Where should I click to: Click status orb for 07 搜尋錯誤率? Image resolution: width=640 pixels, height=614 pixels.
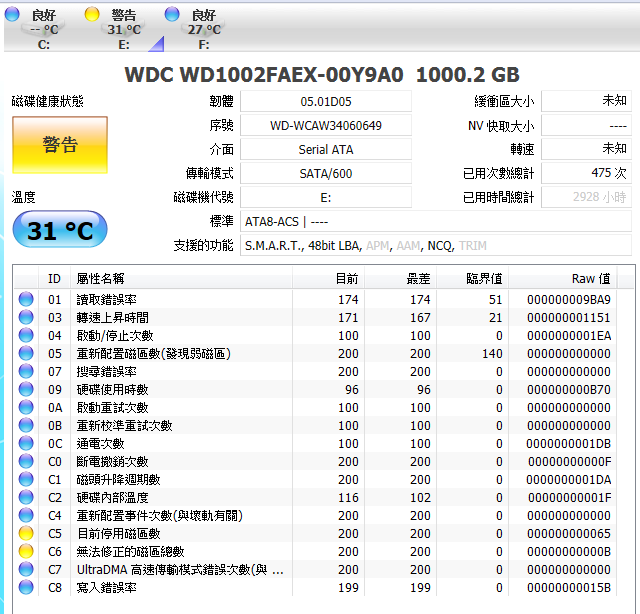26,371
